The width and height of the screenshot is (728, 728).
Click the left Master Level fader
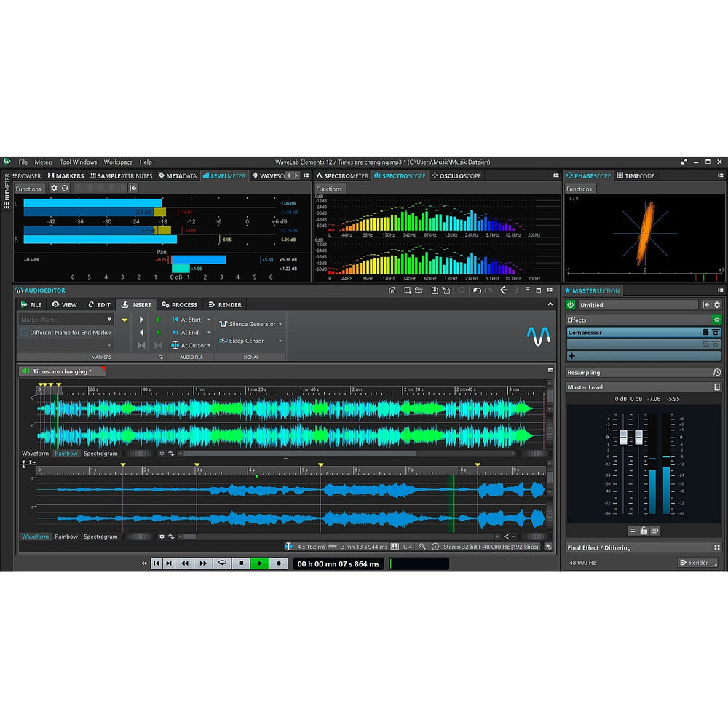(623, 438)
